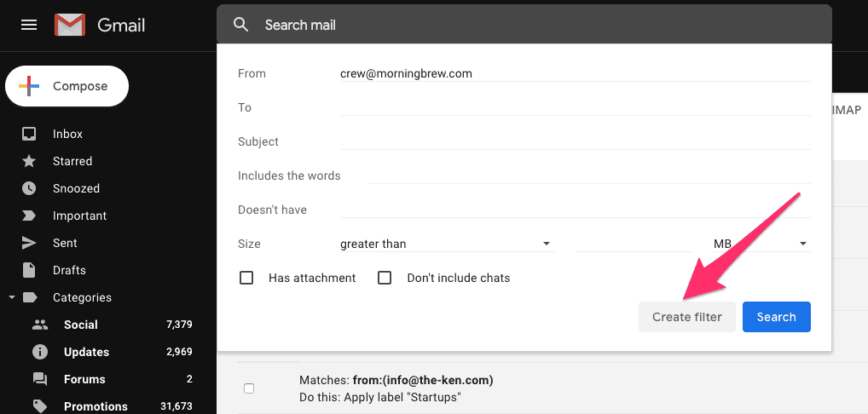Click the Social people icon
This screenshot has width=868, height=414.
[40, 325]
